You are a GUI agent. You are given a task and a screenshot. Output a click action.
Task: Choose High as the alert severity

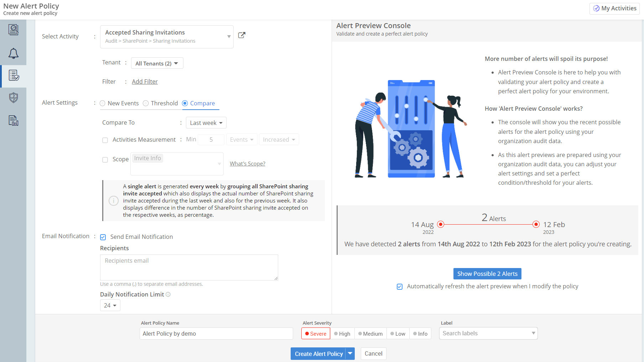pos(342,334)
